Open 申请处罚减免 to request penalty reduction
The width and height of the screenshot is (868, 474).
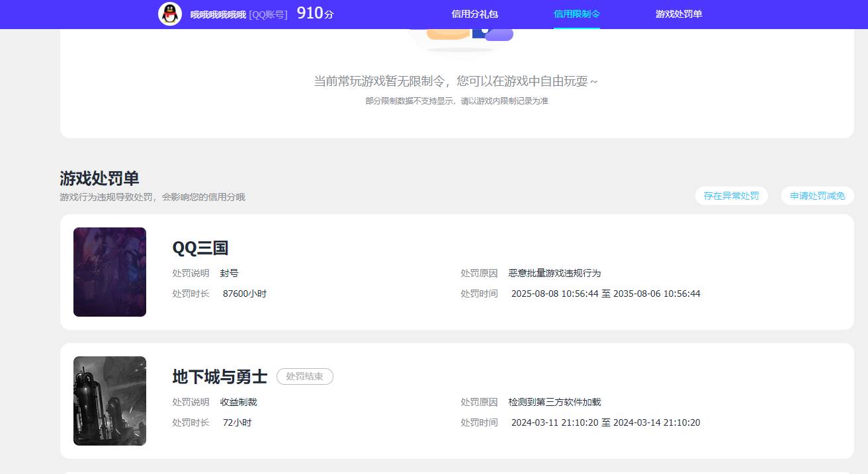tap(817, 195)
